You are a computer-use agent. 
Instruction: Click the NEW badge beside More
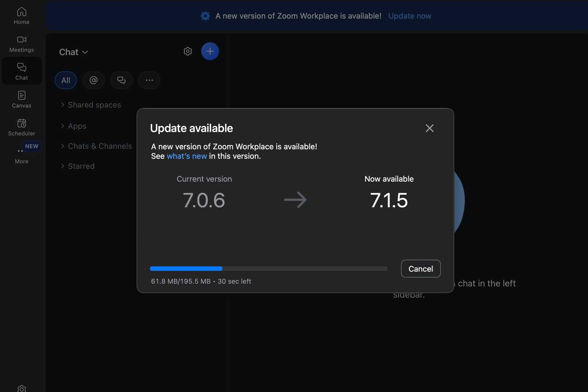pos(32,146)
